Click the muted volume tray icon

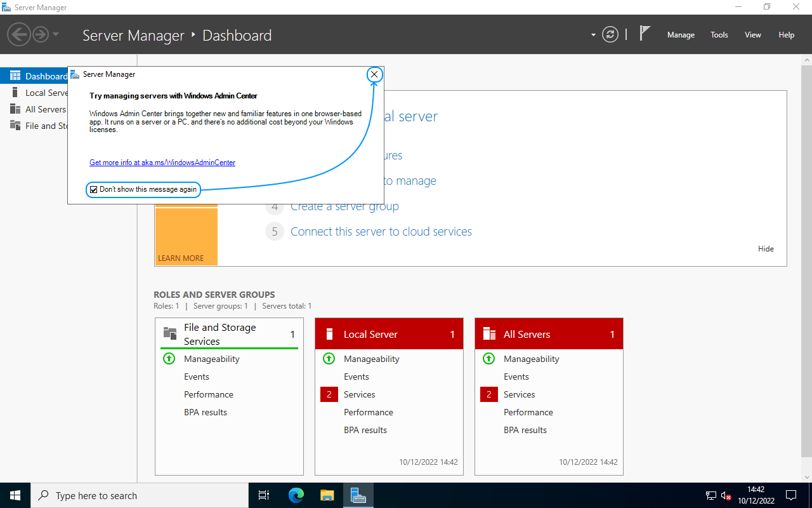point(726,495)
